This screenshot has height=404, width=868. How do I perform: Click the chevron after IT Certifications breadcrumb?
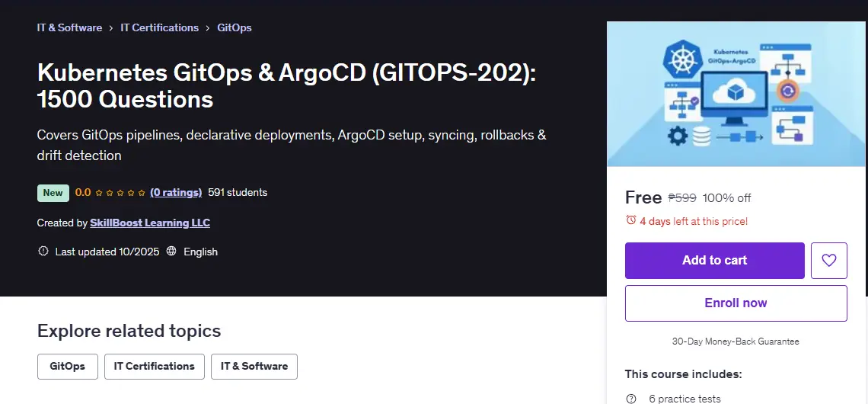(x=208, y=27)
